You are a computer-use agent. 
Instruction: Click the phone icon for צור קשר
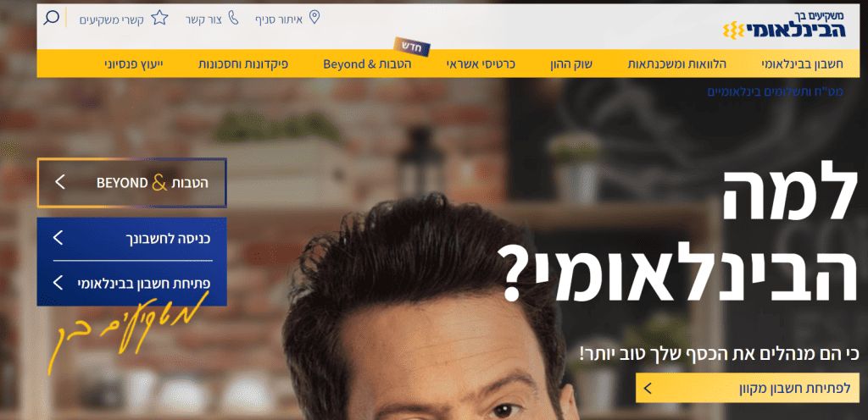tap(233, 18)
